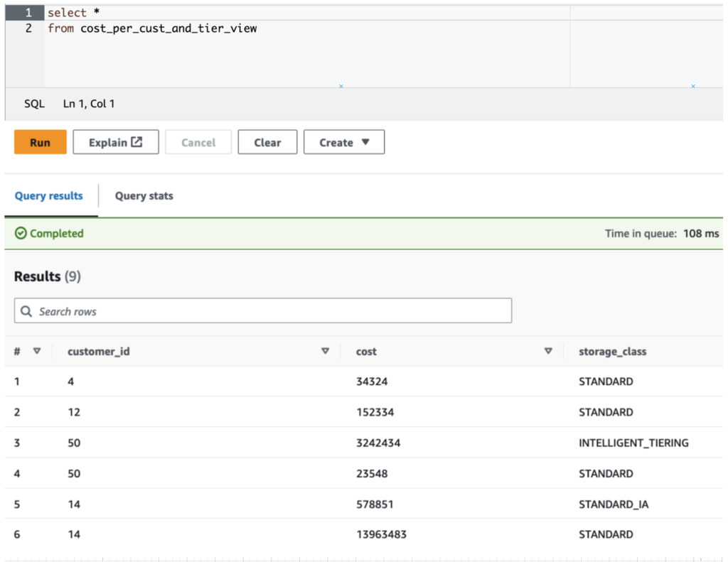Image resolution: width=728 pixels, height=562 pixels.
Task: Focus the Search rows input field
Action: point(270,311)
